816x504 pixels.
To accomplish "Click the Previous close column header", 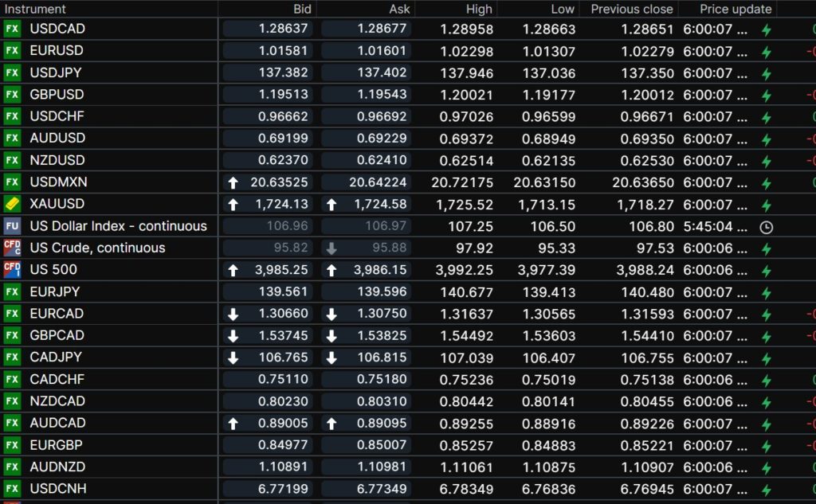I will 631,10.
